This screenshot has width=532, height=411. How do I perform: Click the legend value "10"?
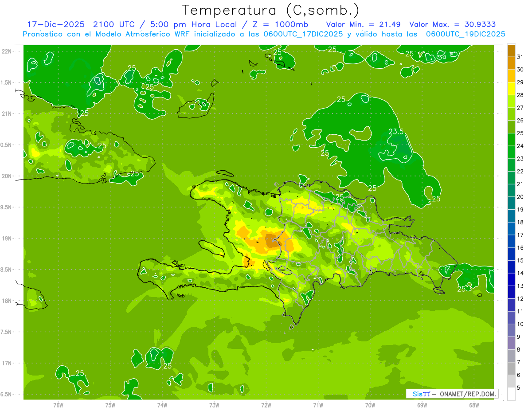click(x=520, y=324)
